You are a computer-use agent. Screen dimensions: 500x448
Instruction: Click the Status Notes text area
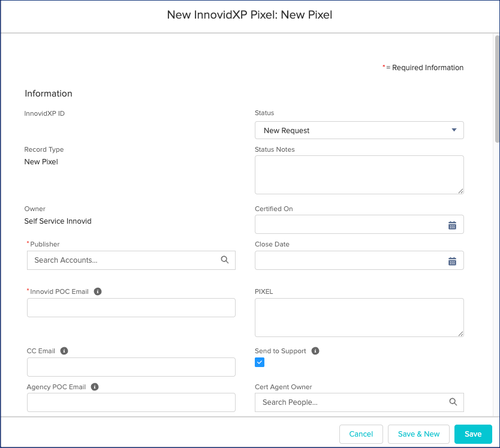[x=359, y=175]
